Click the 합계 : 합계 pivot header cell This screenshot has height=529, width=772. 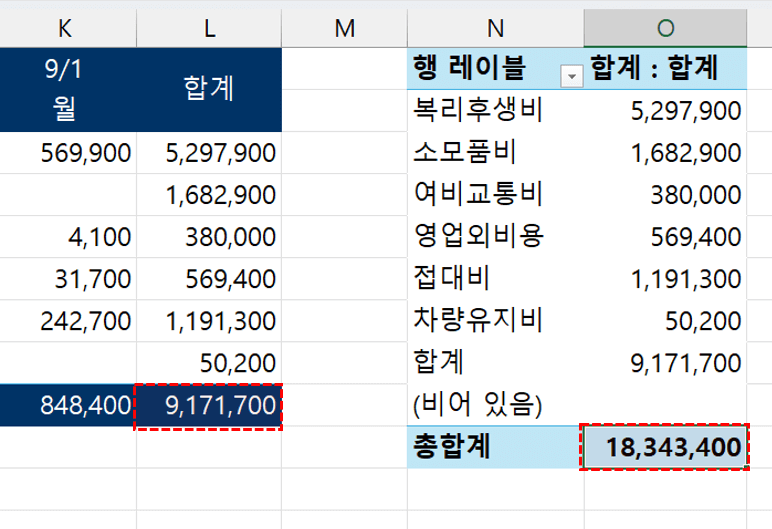tap(666, 68)
